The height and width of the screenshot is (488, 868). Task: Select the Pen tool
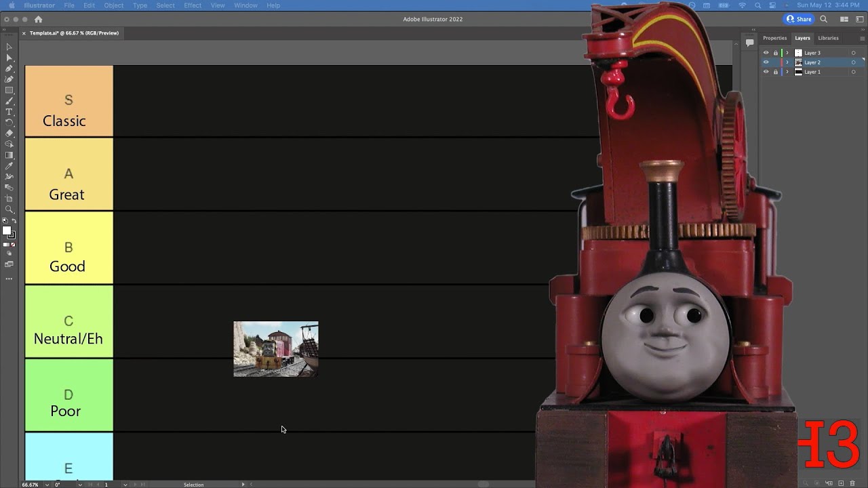[x=9, y=68]
